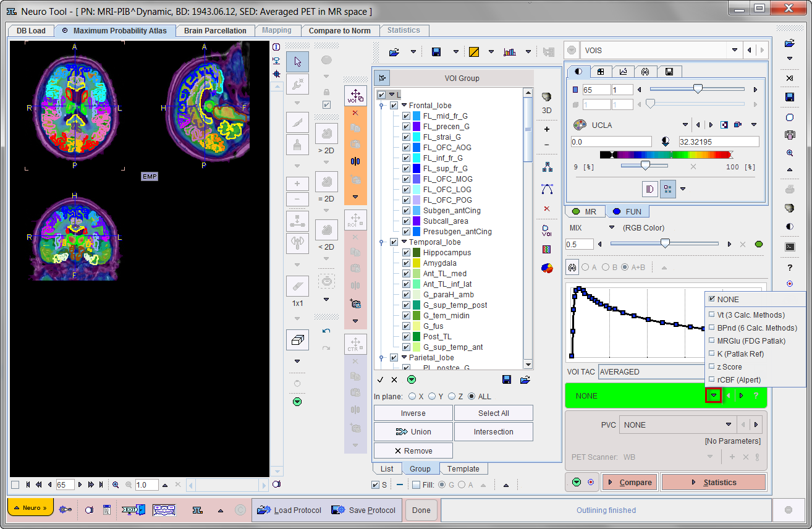Click the VOI group view toggle icon
Screen dimensions: 812x529
[x=381, y=78]
